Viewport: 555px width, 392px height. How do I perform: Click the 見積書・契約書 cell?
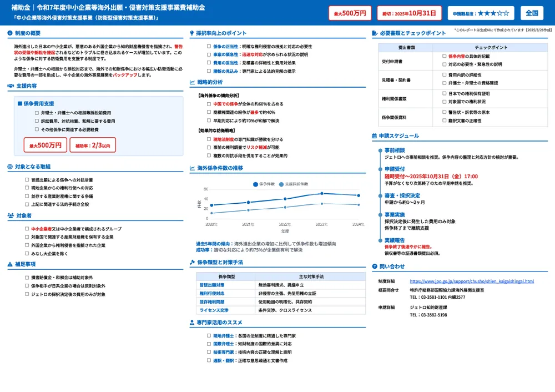(x=406, y=80)
